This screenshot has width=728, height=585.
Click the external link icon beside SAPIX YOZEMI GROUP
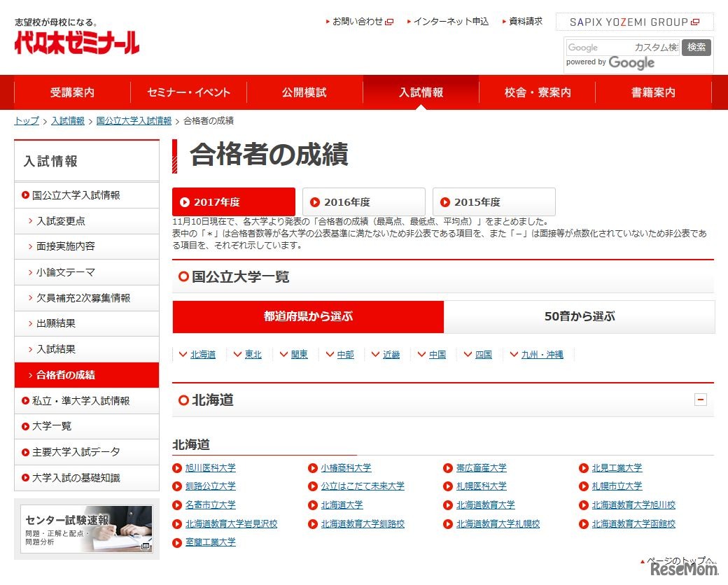pos(695,22)
